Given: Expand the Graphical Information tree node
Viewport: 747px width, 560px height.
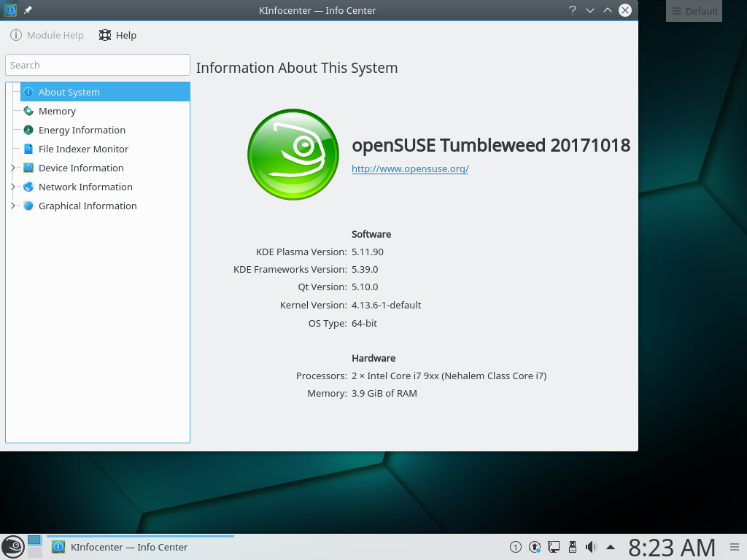Looking at the screenshot, I should click(x=12, y=206).
